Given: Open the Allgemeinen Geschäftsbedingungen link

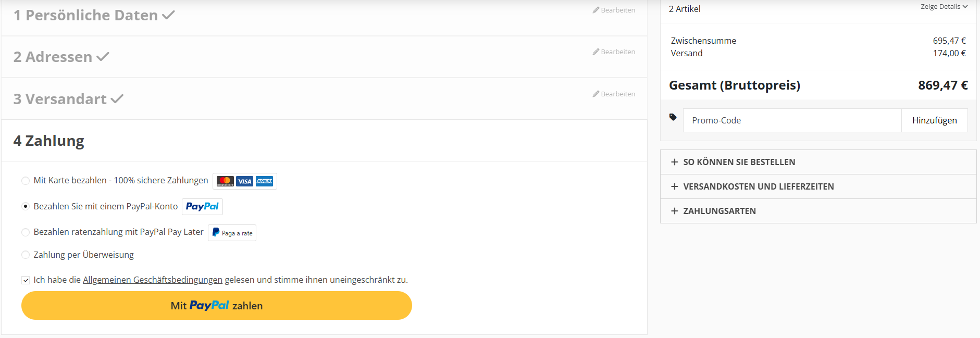Looking at the screenshot, I should (152, 280).
